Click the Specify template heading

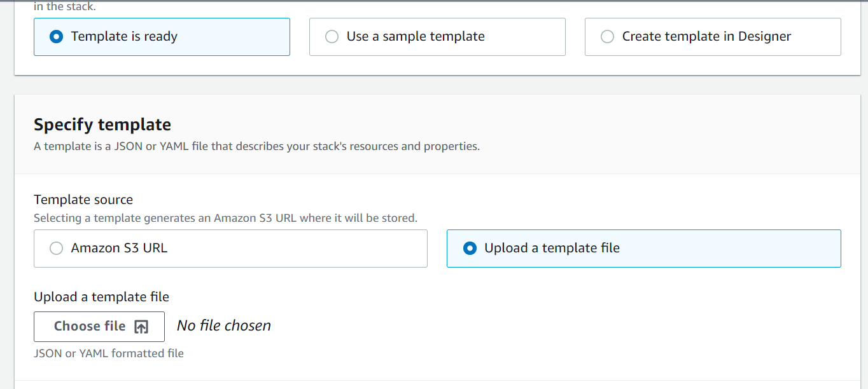pyautogui.click(x=102, y=125)
